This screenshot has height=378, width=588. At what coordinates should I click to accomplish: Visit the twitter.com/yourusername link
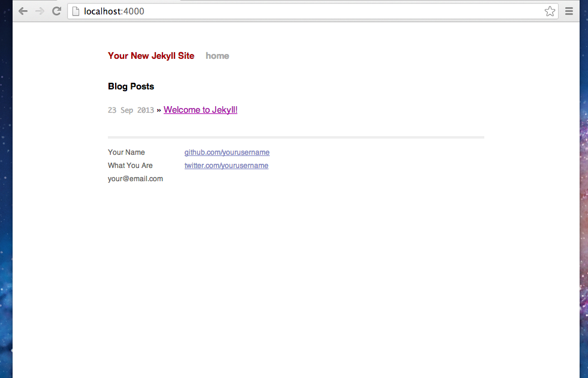click(227, 166)
